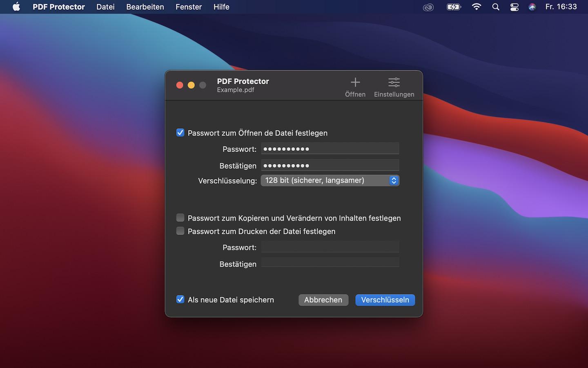Screen dimensions: 588x368
Task: Click the Wi-Fi status icon
Action: (x=476, y=7)
